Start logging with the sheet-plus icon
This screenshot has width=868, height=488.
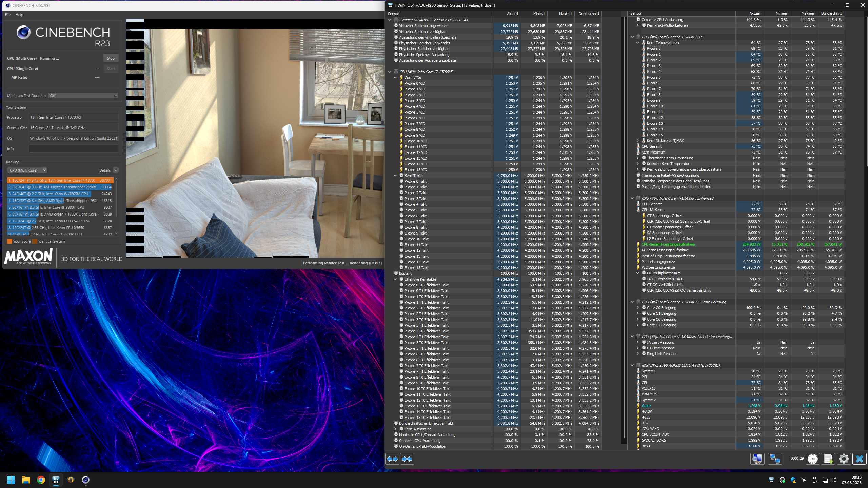[x=828, y=459]
